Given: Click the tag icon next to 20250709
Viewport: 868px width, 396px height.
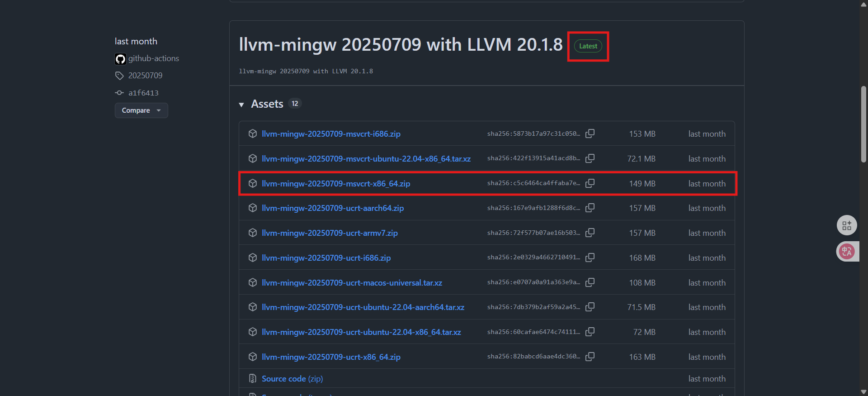Looking at the screenshot, I should 119,76.
